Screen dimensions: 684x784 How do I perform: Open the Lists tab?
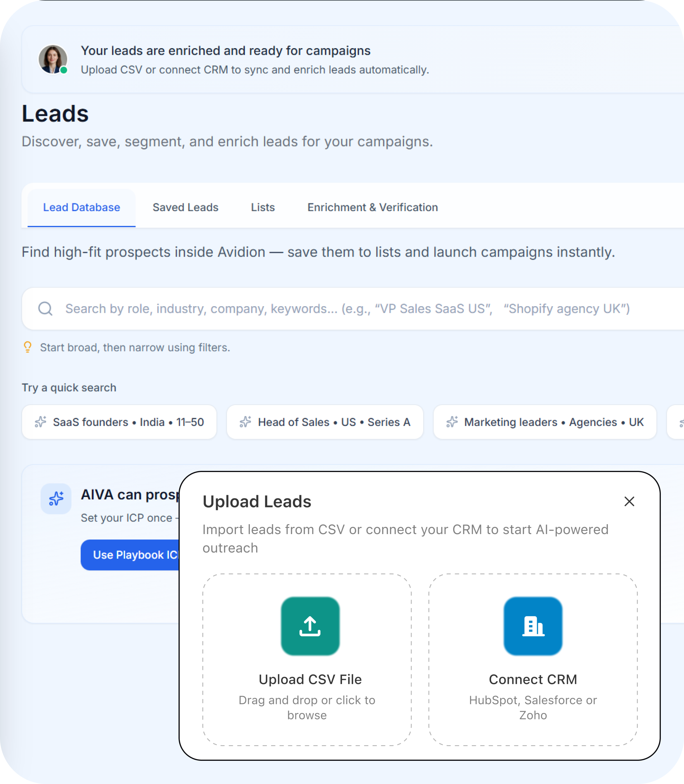pos(263,207)
